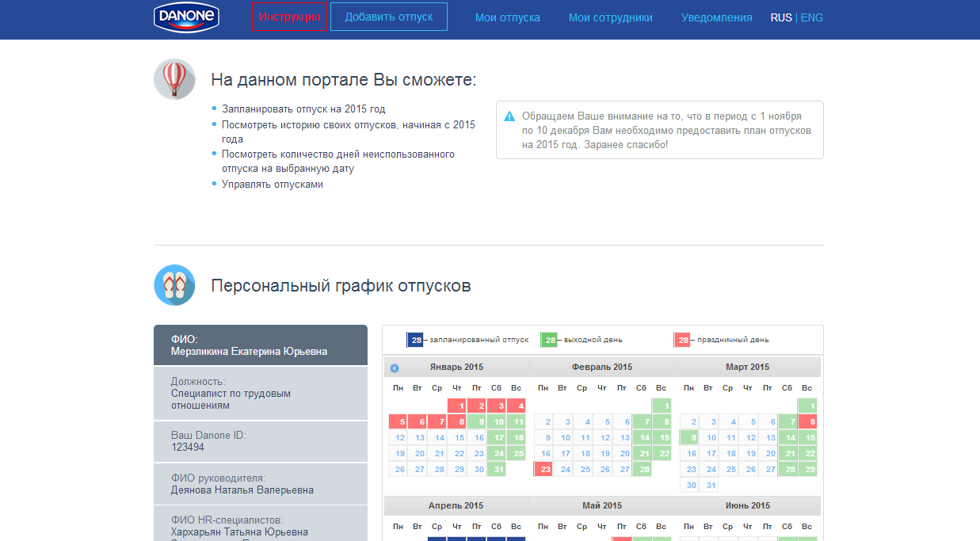The height and width of the screenshot is (541, 980).
Task: Click the Январь 2015 month header
Action: click(456, 367)
